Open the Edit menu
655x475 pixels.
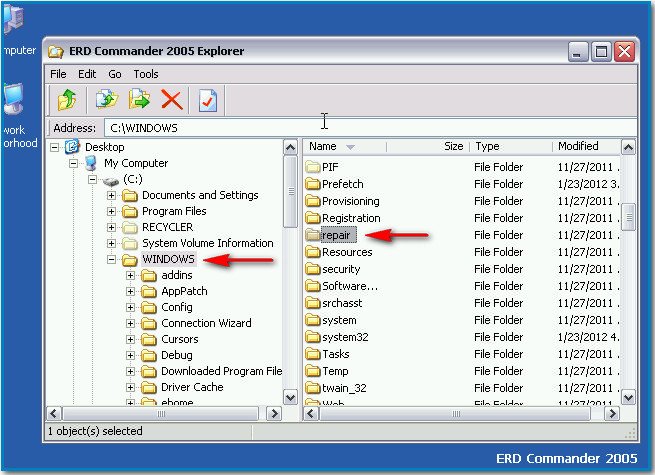pyautogui.click(x=87, y=74)
